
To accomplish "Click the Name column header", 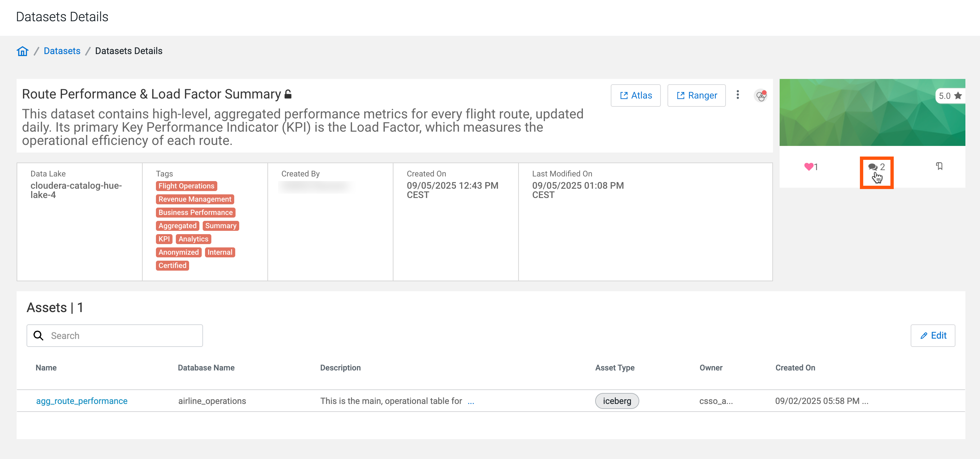I will click(46, 368).
